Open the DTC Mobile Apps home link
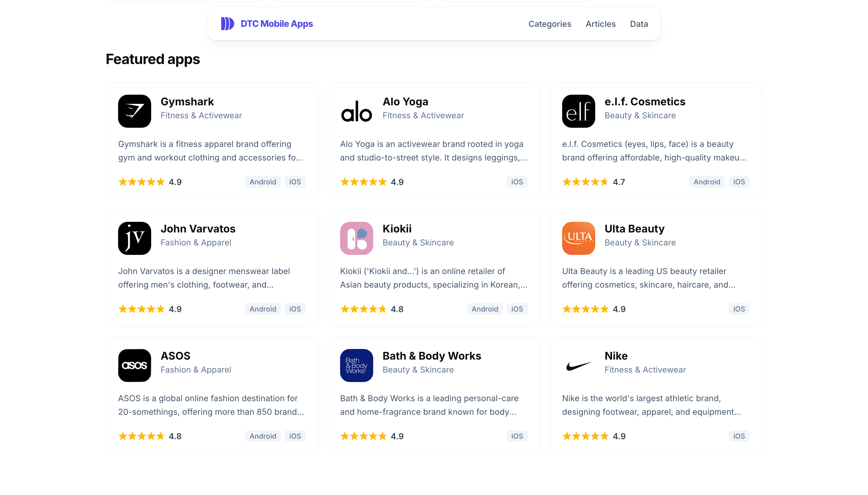Screen dimensions: 868x495 click(x=267, y=24)
